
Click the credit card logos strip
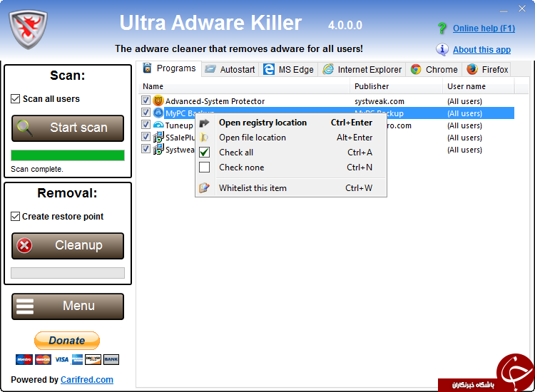point(67,359)
